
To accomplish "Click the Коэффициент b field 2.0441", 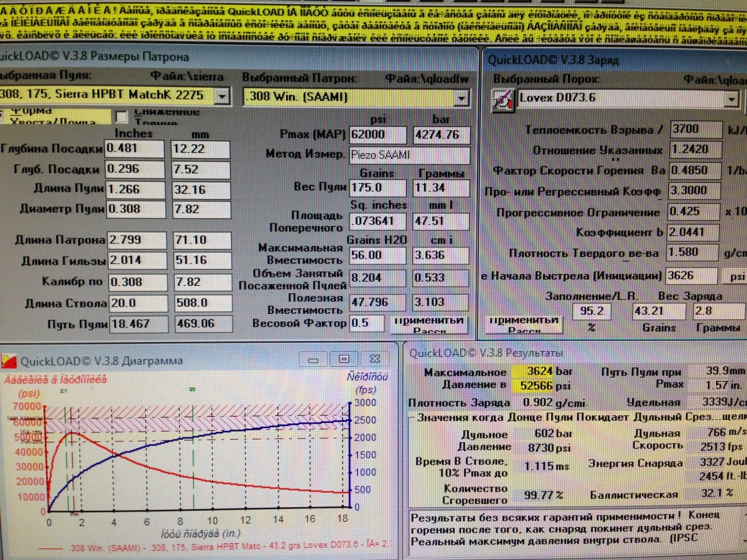I will coord(692,232).
